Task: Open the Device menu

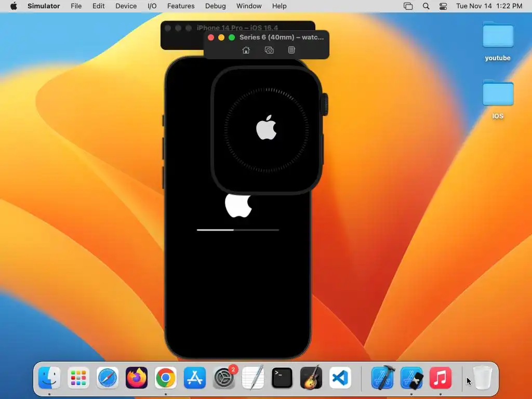Action: (x=126, y=6)
